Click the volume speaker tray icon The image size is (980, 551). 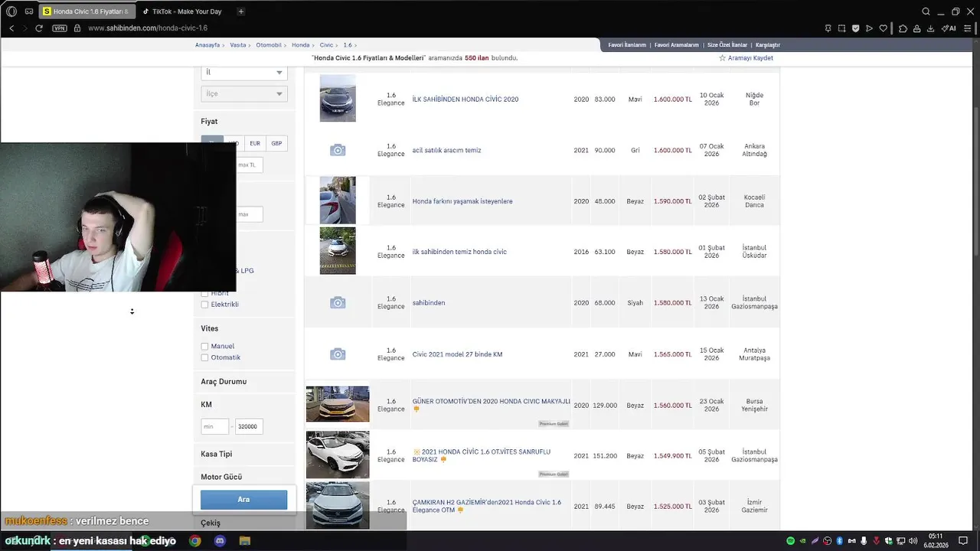[x=913, y=541]
